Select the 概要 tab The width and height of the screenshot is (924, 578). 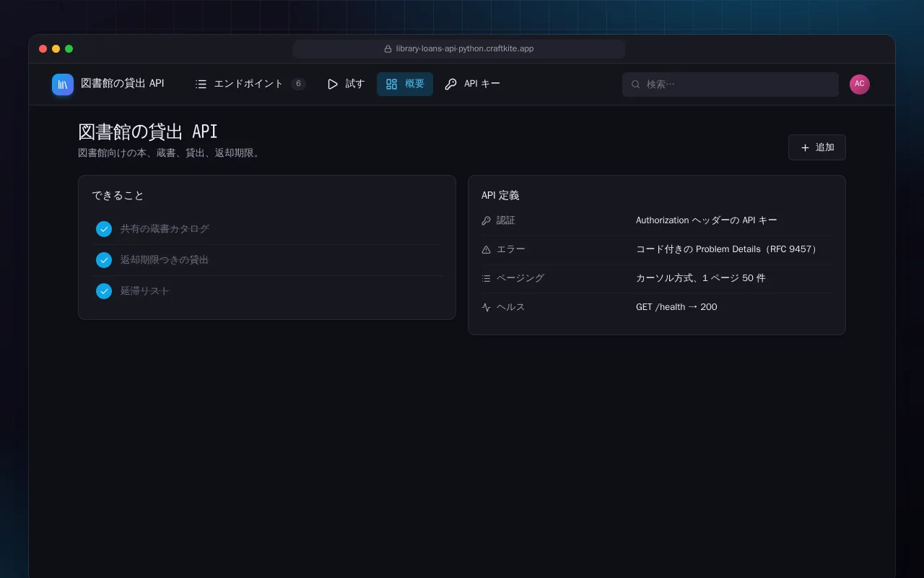pos(405,84)
